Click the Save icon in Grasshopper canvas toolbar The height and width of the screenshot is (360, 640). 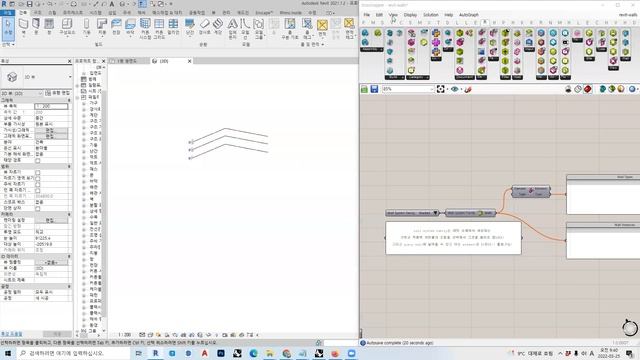(374, 89)
